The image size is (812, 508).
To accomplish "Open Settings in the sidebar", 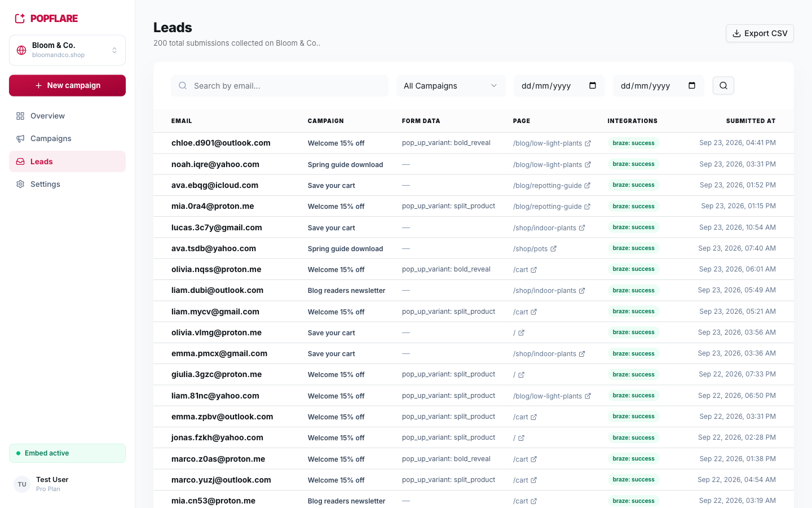I will coord(67,184).
